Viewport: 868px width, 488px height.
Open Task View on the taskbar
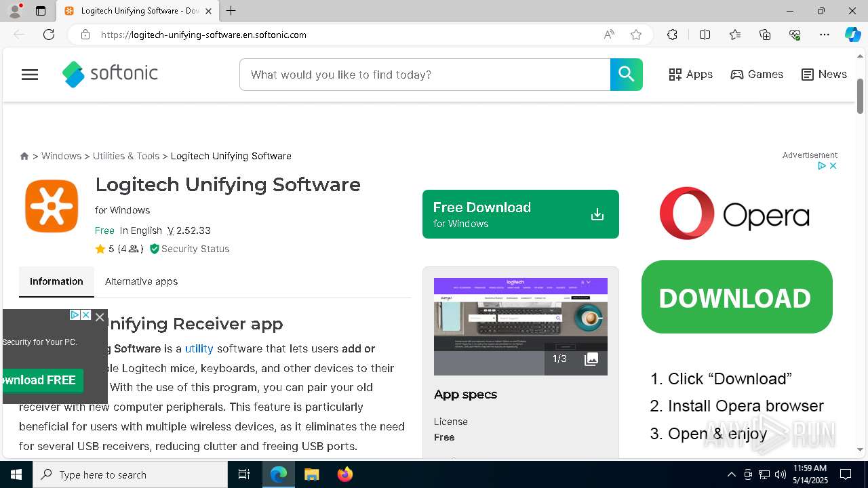[244, 474]
